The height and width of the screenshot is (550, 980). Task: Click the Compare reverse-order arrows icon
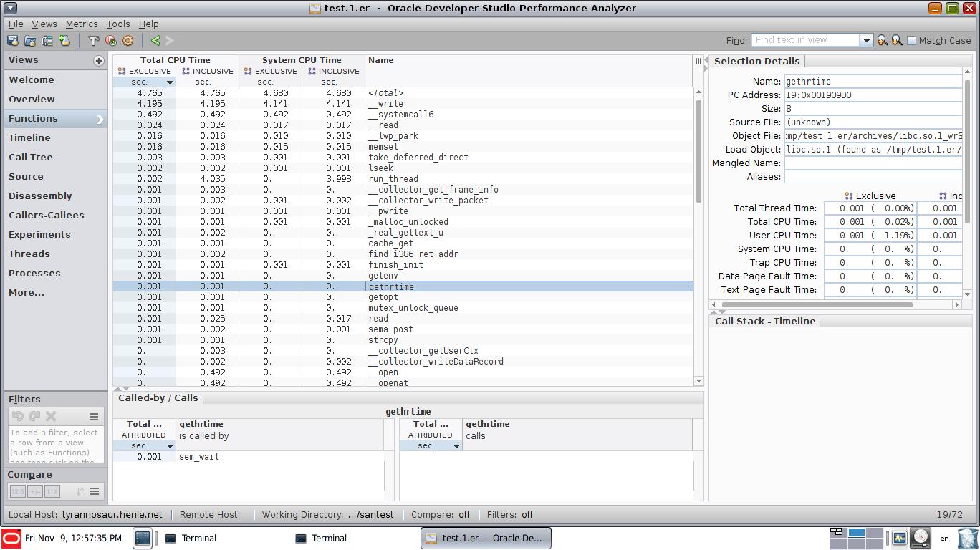[x=80, y=491]
